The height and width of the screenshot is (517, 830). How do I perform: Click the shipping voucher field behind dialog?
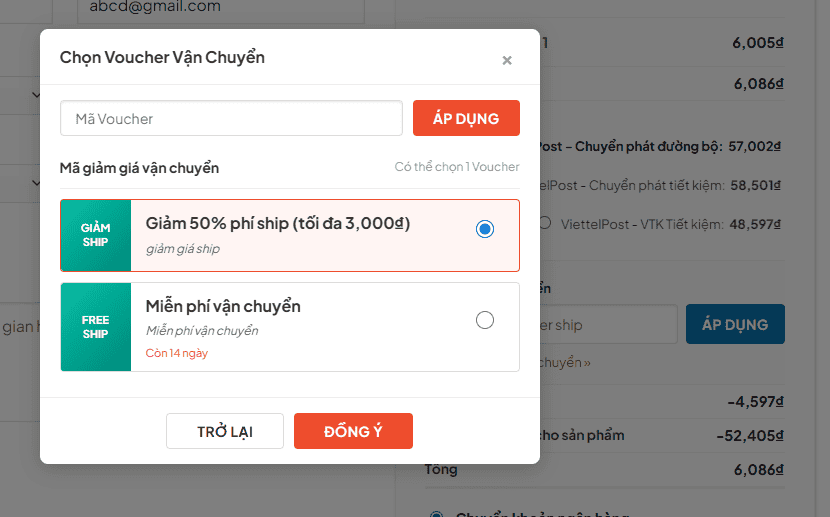[x=608, y=325]
